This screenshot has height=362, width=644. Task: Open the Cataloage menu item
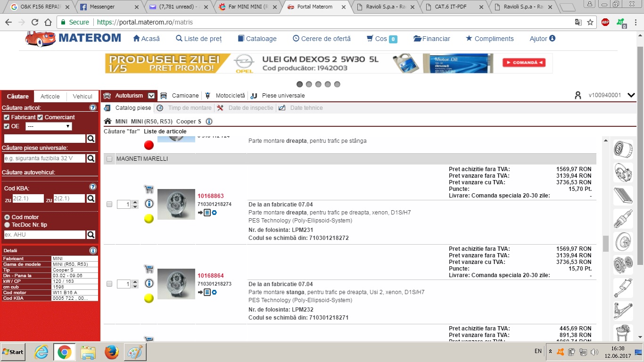[x=257, y=39]
